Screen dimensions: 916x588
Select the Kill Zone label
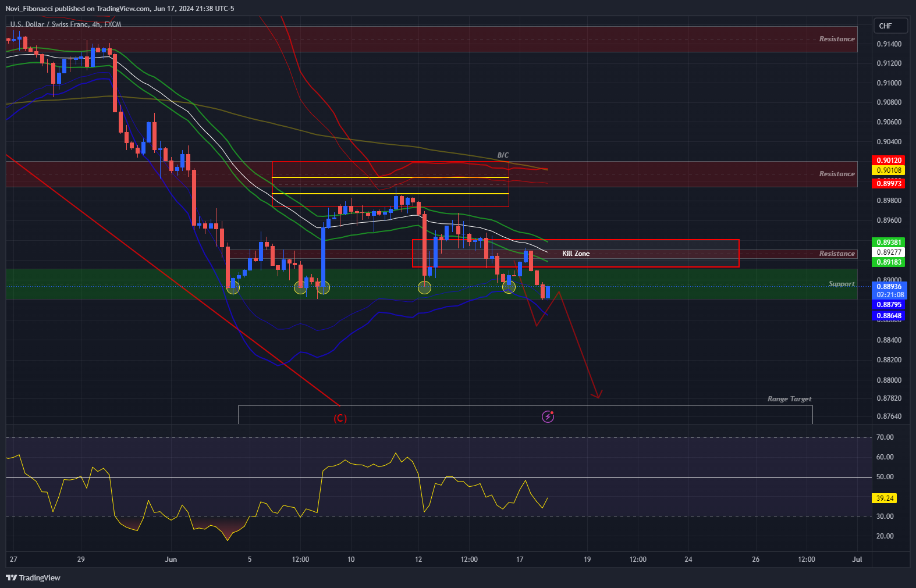(576, 254)
